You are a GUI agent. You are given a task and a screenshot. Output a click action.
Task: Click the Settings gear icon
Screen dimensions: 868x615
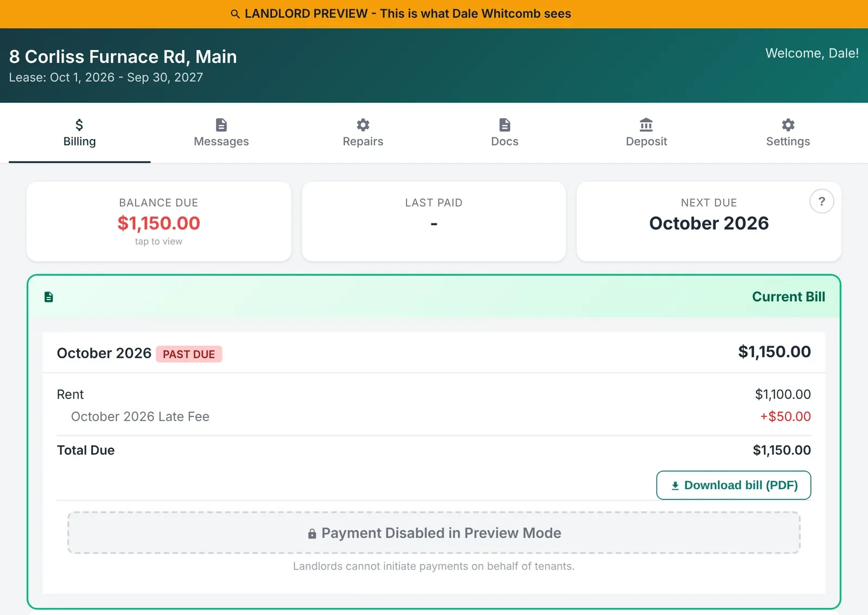click(x=788, y=125)
